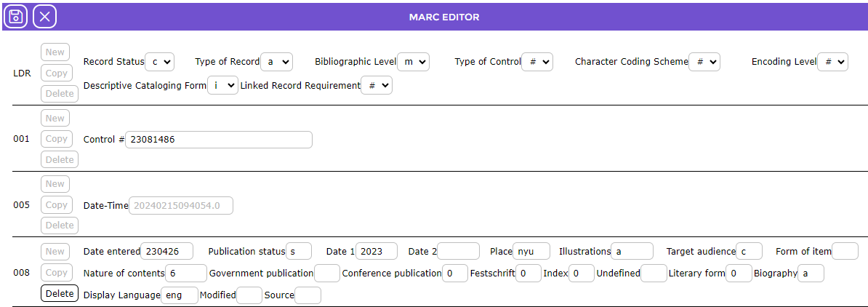Click the Delete button in 001 row
This screenshot has width=868, height=307.
[60, 159]
